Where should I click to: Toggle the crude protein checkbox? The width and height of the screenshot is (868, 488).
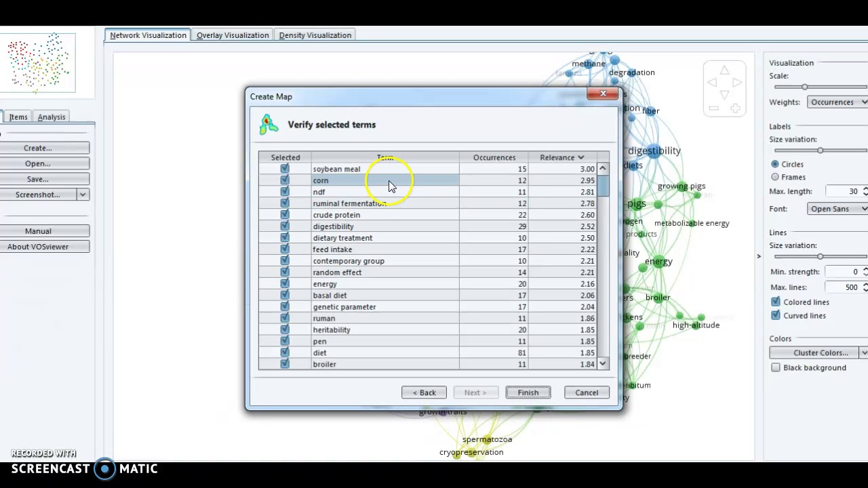click(285, 215)
